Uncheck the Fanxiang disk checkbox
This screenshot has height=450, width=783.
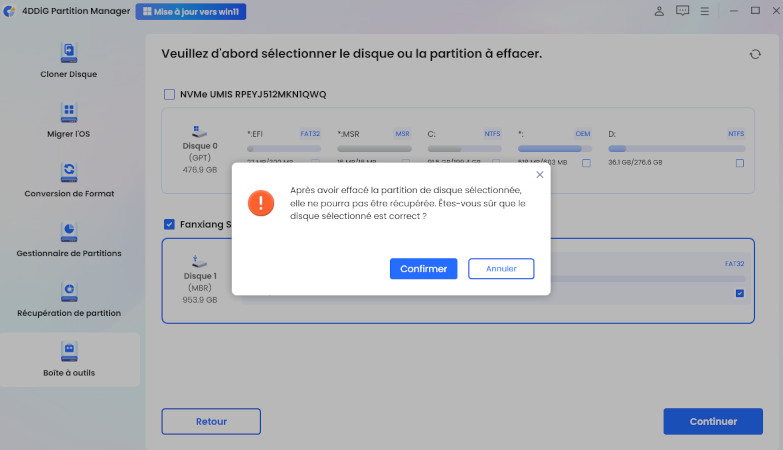click(x=169, y=224)
